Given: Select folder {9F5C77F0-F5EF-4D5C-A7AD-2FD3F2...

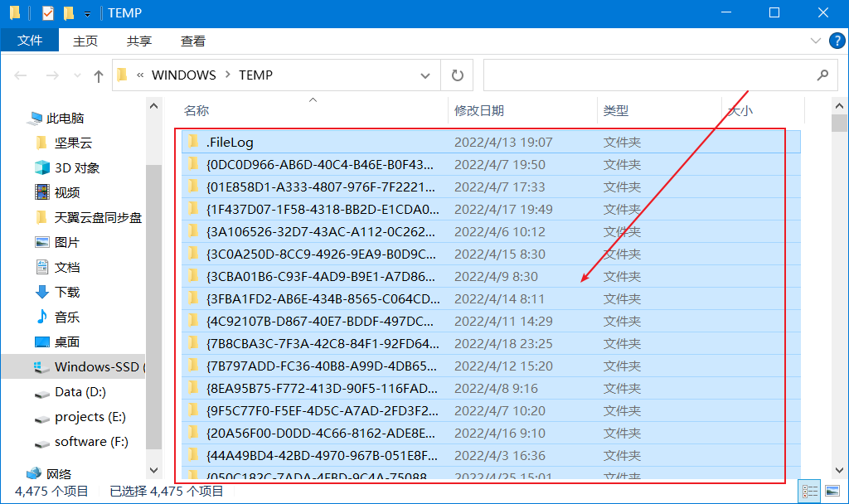Looking at the screenshot, I should (323, 411).
